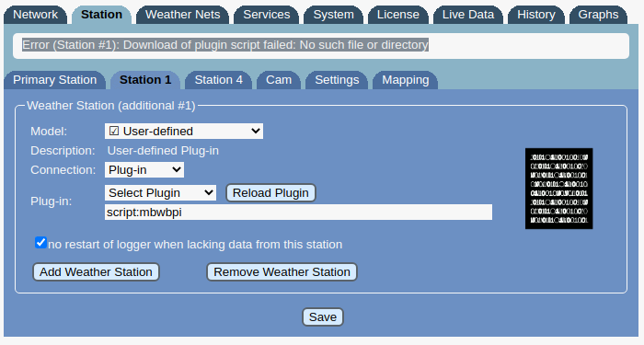Open the Primary Station sub-tab
Viewport: 644px width, 345px height.
[54, 80]
